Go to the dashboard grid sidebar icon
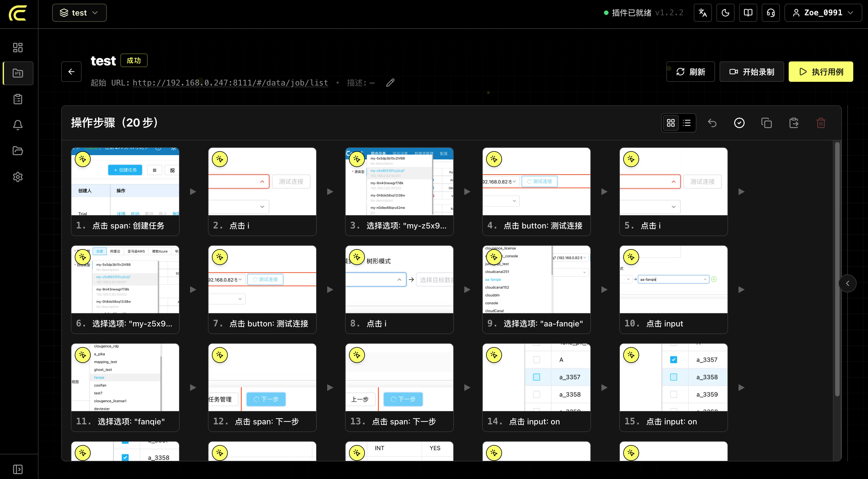 [18, 48]
